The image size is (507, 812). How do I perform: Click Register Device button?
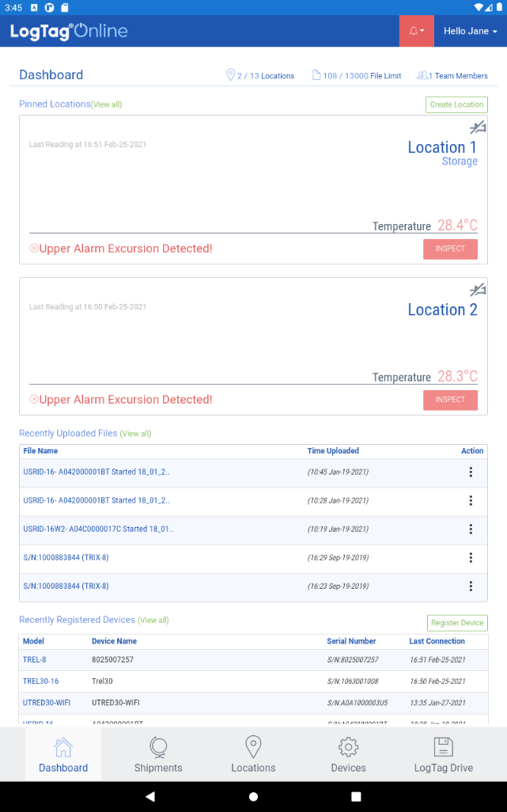457,623
